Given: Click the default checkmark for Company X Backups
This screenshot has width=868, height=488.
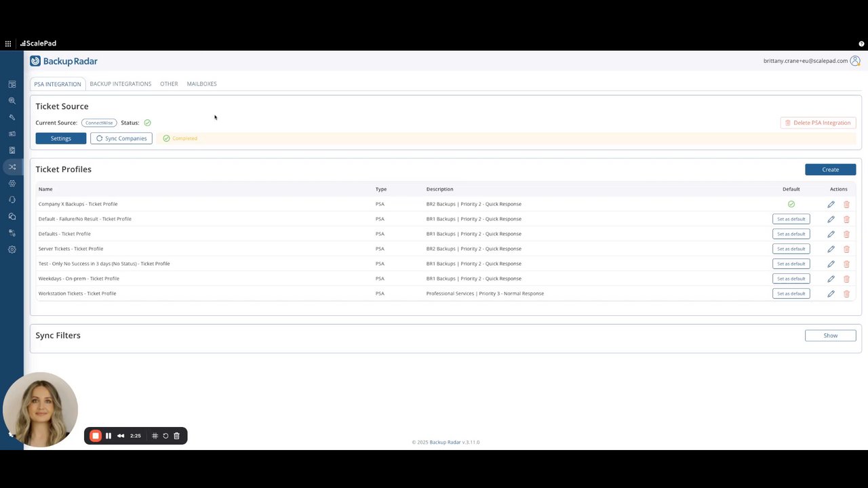Looking at the screenshot, I should pyautogui.click(x=791, y=204).
